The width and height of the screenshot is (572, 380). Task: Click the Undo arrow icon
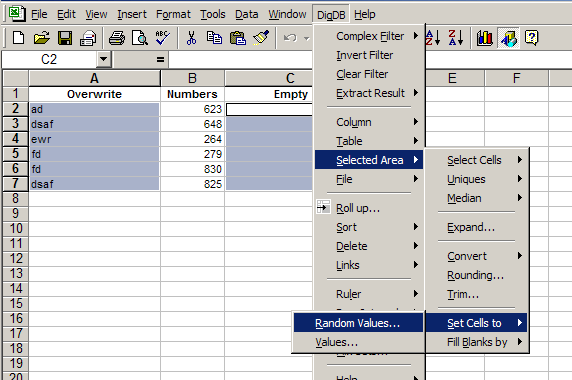[290, 38]
